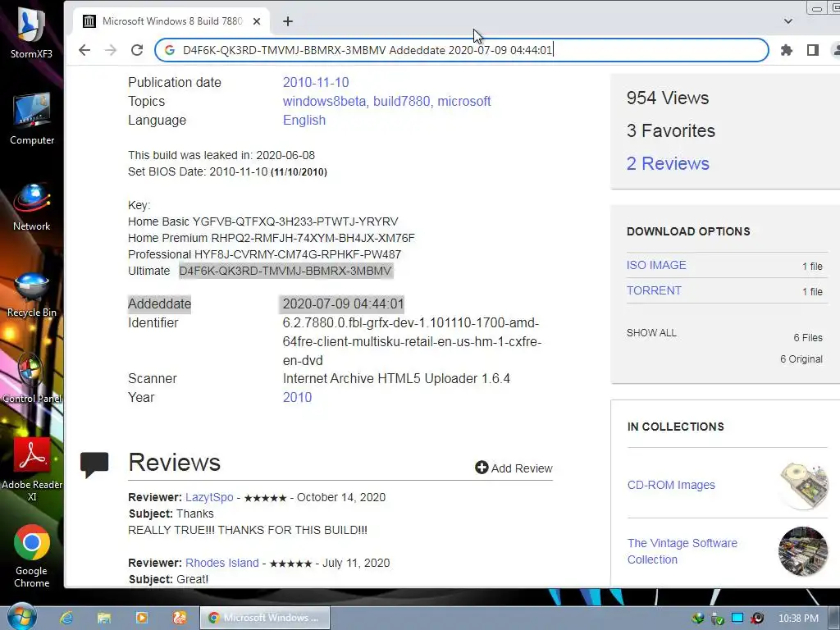This screenshot has height=630, width=840.
Task: Click the Professional key line
Action: 264,254
